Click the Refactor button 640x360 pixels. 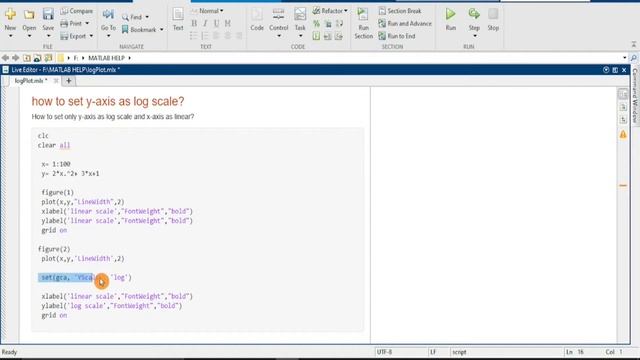coord(329,11)
